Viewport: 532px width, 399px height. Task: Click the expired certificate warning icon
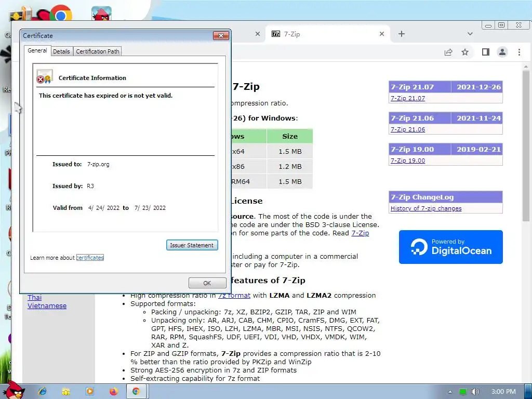[44, 77]
